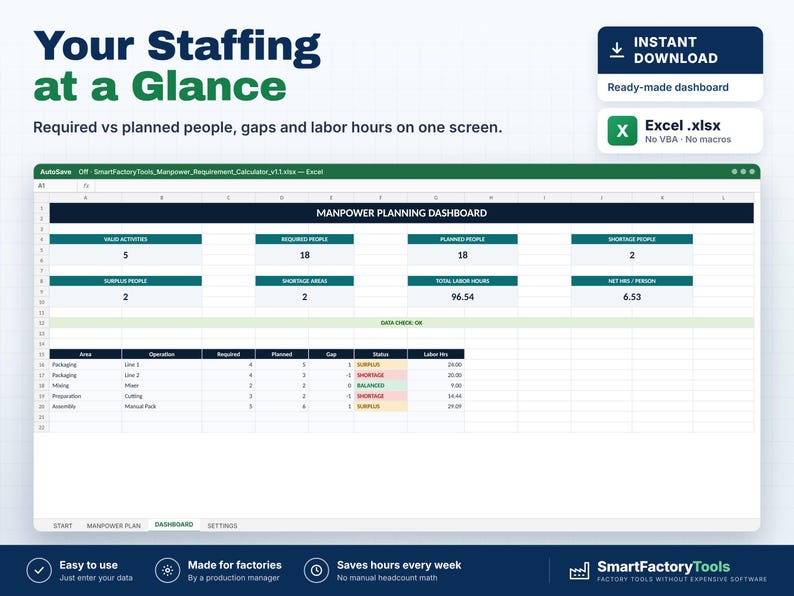The width and height of the screenshot is (794, 596).
Task: Select the 29.09 labor hours cell
Action: 435,406
